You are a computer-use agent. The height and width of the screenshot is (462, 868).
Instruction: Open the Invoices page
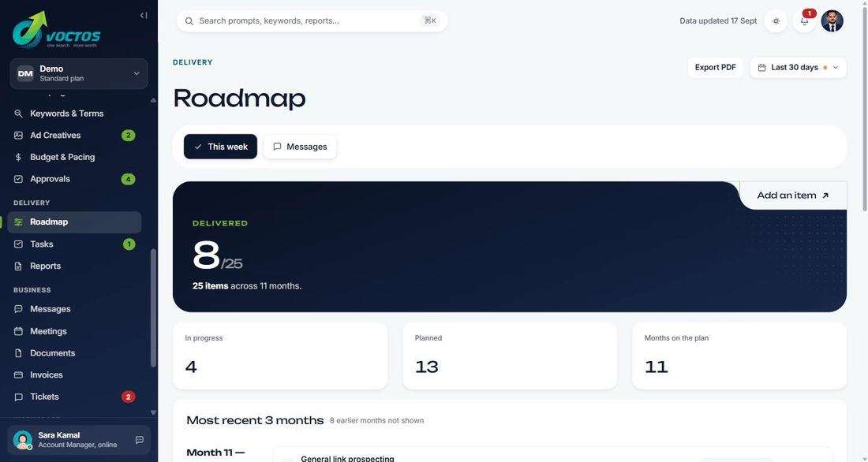47,374
